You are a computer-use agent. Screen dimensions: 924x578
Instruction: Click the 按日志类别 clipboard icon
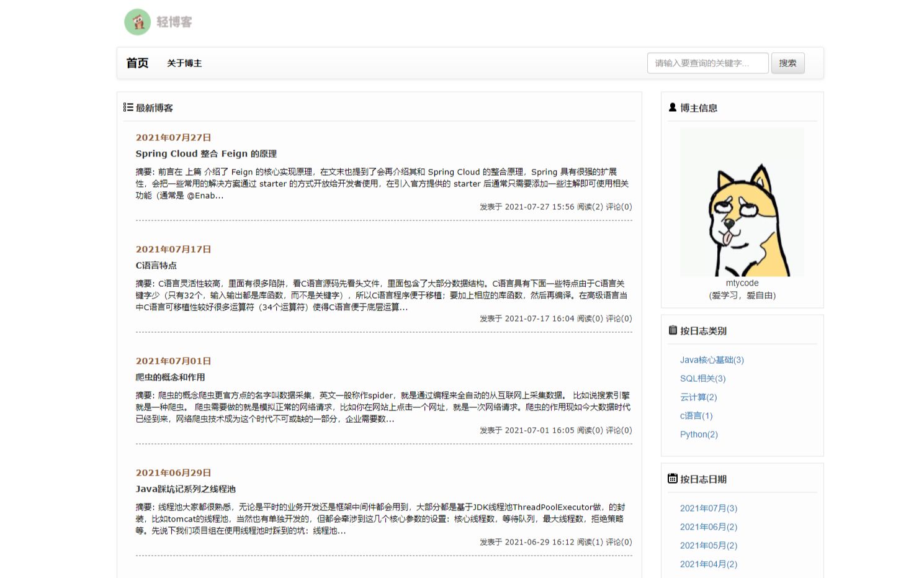click(673, 330)
